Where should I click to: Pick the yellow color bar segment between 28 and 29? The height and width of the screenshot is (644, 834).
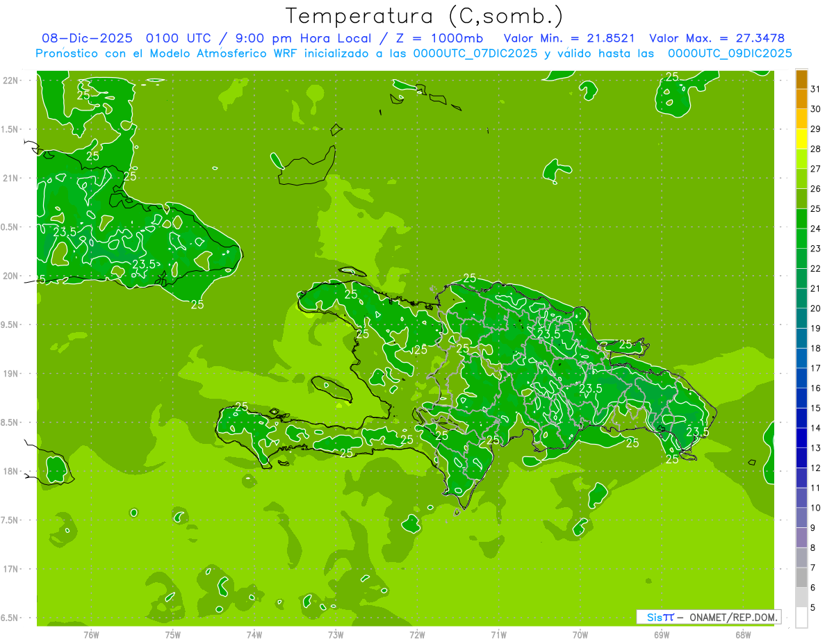pyautogui.click(x=801, y=139)
